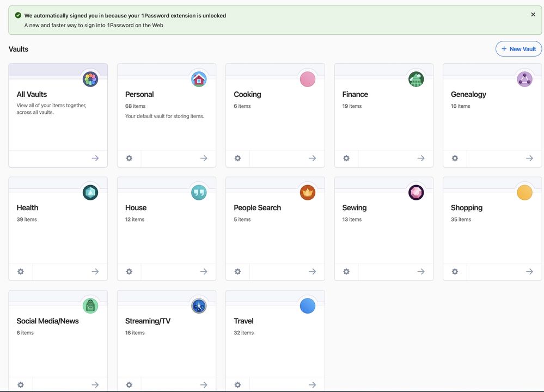Open the Finance vault title
The width and height of the screenshot is (544, 392).
pyautogui.click(x=355, y=94)
